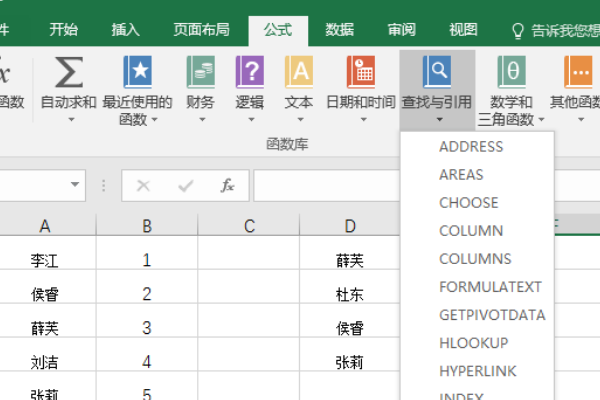
Task: Click the cell containing 李江
Action: point(45,261)
